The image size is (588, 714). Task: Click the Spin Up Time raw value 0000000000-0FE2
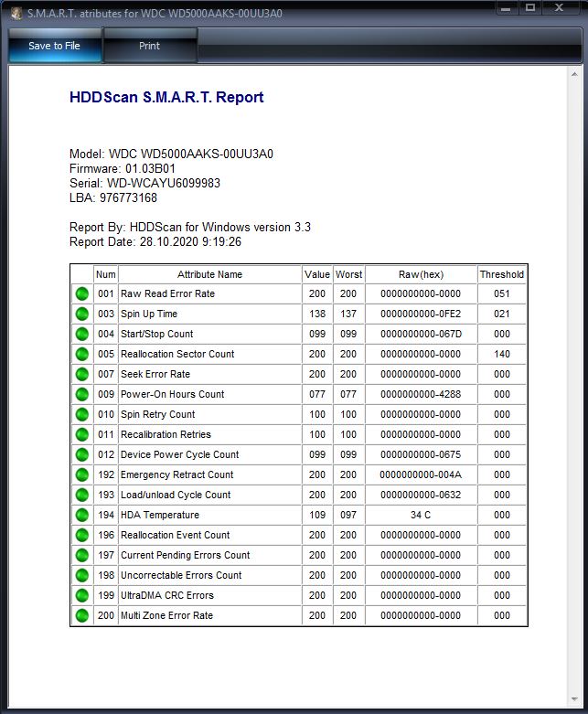[x=421, y=314]
